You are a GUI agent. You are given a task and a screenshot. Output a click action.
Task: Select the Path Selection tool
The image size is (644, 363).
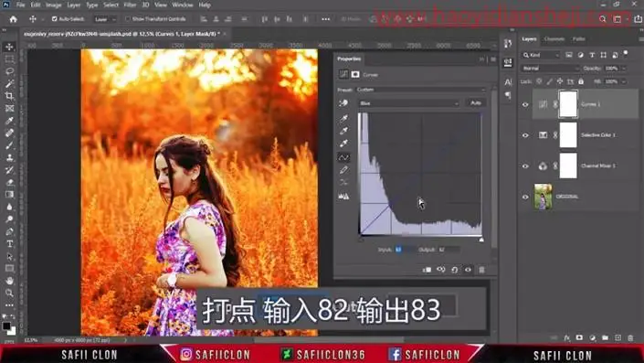(x=9, y=257)
